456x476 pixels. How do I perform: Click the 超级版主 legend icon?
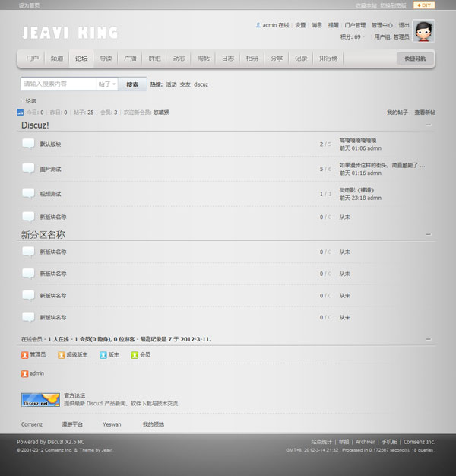62,355
